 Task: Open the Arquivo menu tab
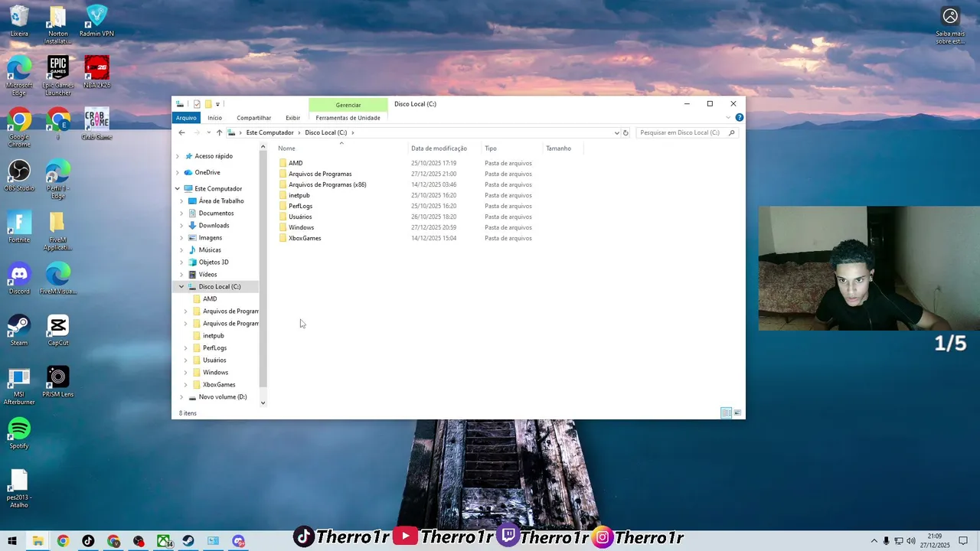(186, 118)
